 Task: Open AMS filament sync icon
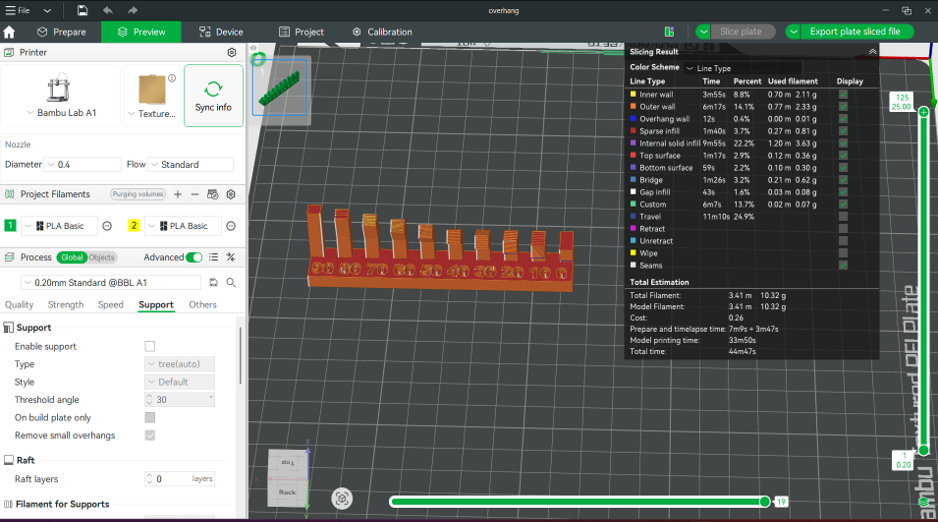[x=212, y=194]
